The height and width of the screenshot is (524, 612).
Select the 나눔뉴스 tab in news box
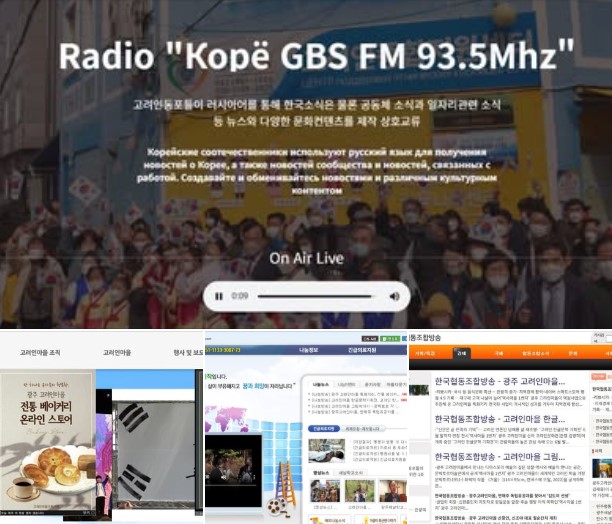click(x=321, y=385)
